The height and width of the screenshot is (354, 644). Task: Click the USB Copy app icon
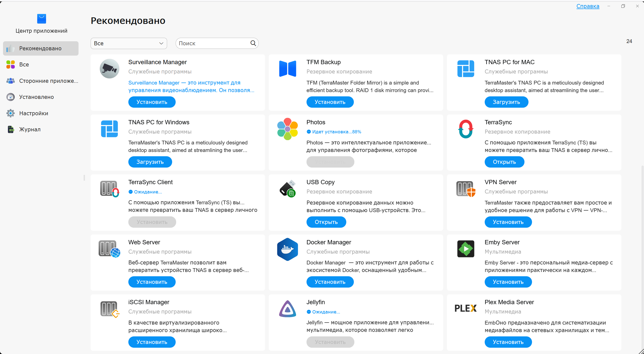tap(287, 189)
